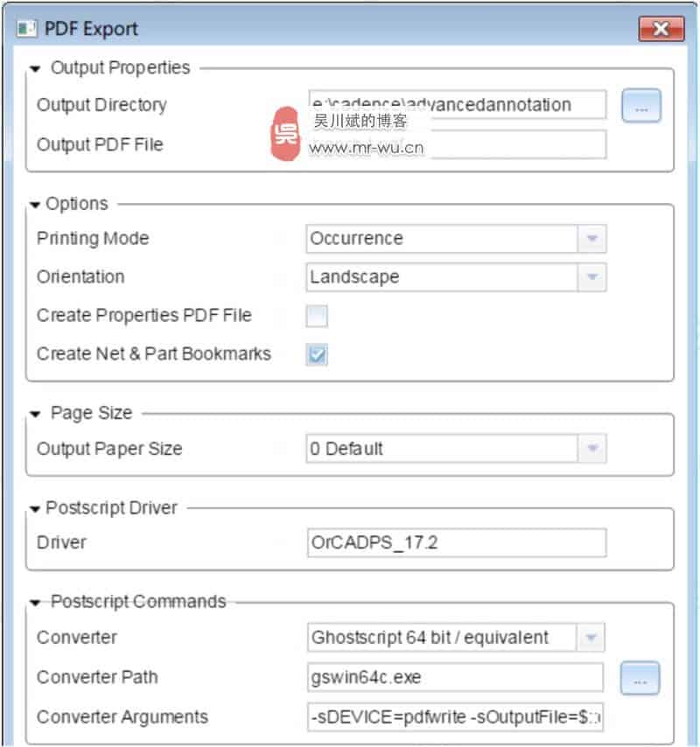Collapse the Options section

tap(35, 205)
